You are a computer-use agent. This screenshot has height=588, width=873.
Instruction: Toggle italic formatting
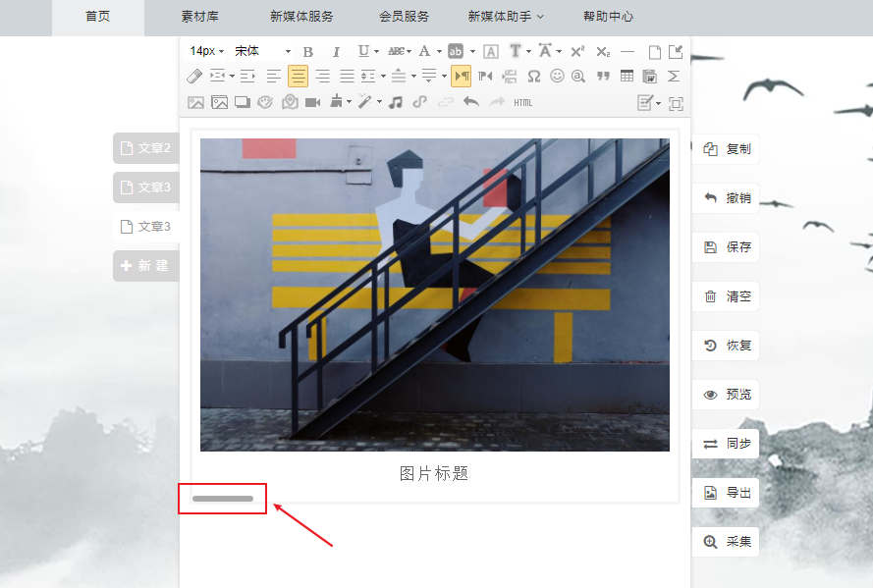tap(336, 52)
